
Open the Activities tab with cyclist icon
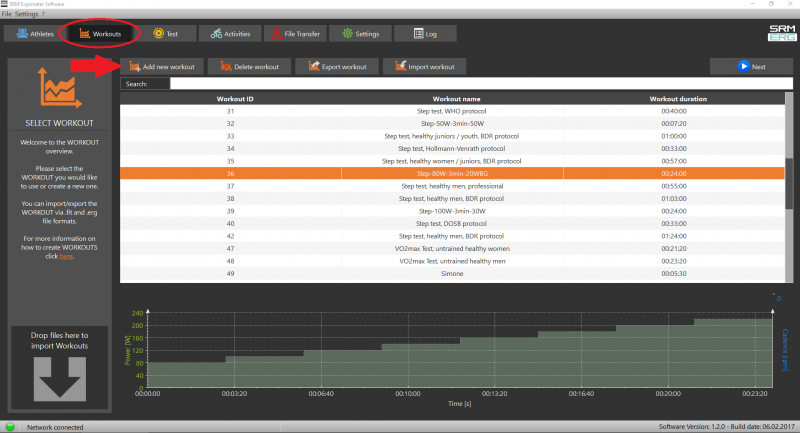[x=229, y=34]
